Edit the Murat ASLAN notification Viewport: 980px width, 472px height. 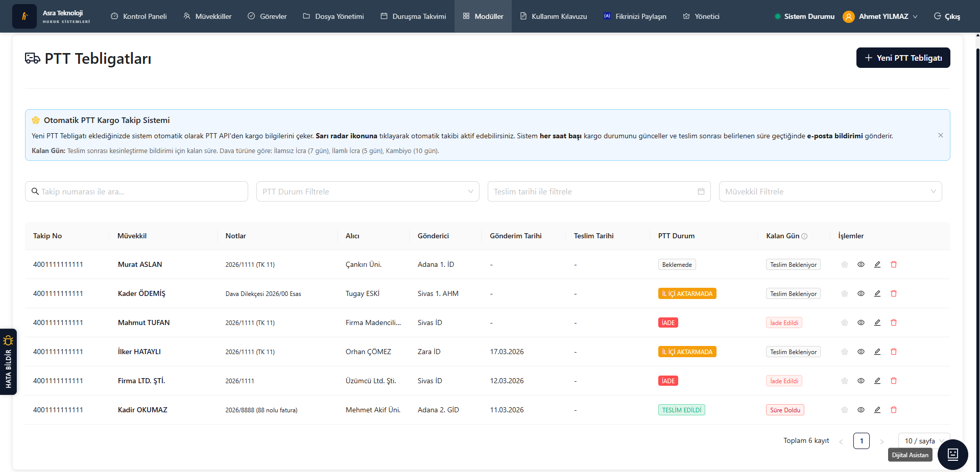[x=877, y=264]
